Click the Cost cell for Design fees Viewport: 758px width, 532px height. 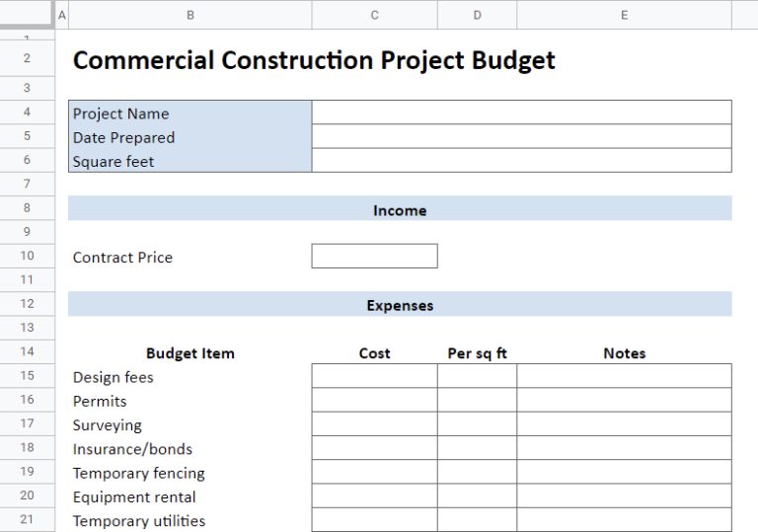[x=374, y=377]
